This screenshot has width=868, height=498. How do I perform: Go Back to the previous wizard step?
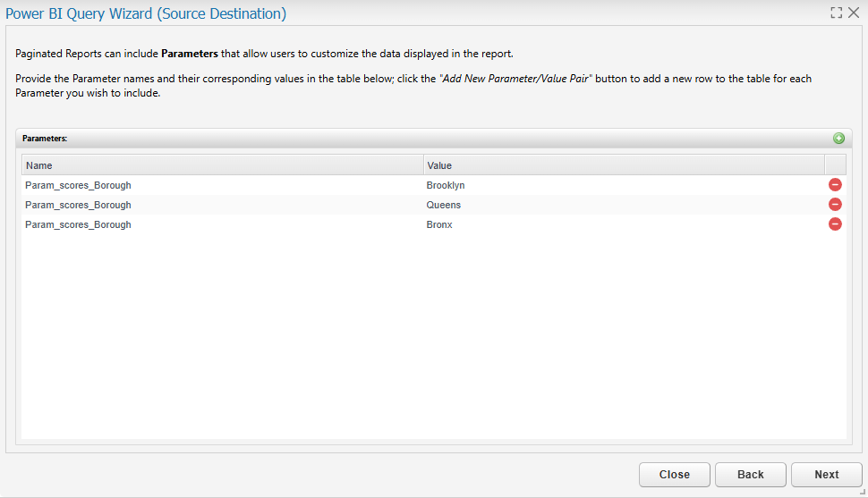point(750,474)
